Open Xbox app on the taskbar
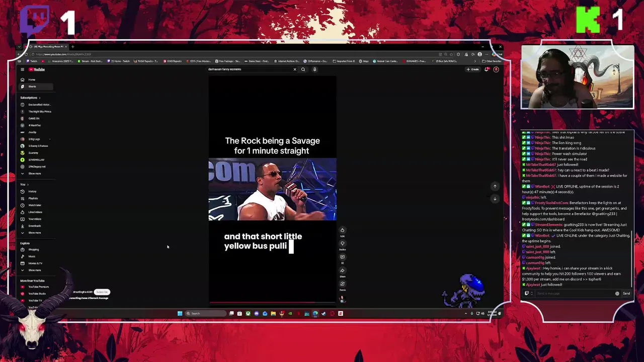This screenshot has height=362, width=644. click(248, 314)
